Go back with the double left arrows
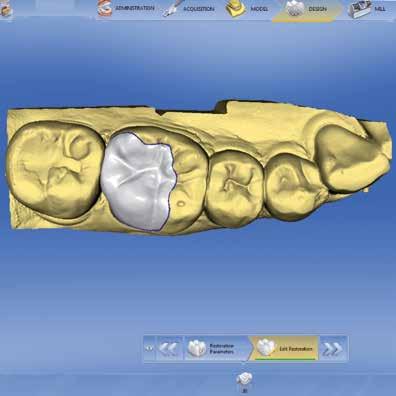The height and width of the screenshot is (396, 396). point(169,349)
